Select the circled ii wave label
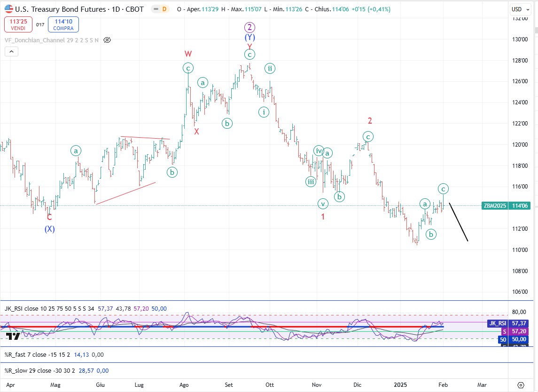 270,68
